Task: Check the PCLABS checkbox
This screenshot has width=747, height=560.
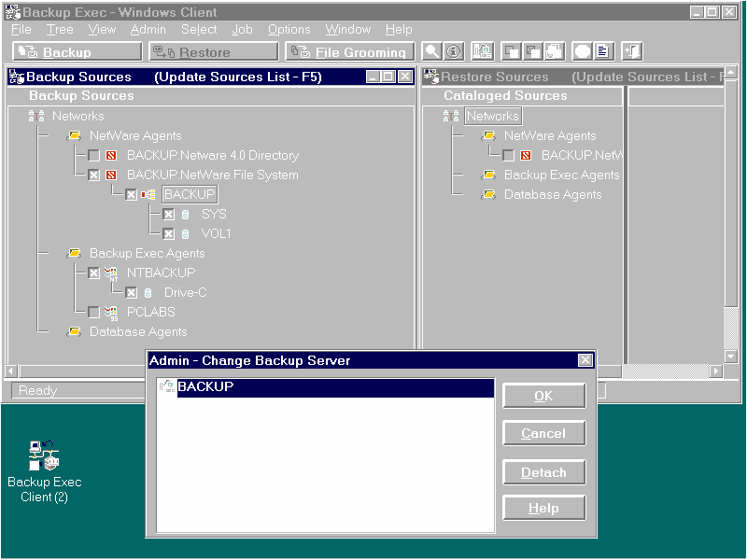Action: [94, 313]
